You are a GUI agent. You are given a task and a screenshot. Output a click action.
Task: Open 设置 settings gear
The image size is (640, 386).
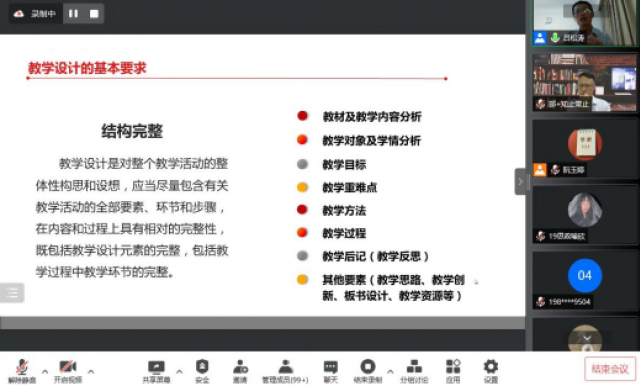[x=491, y=371]
